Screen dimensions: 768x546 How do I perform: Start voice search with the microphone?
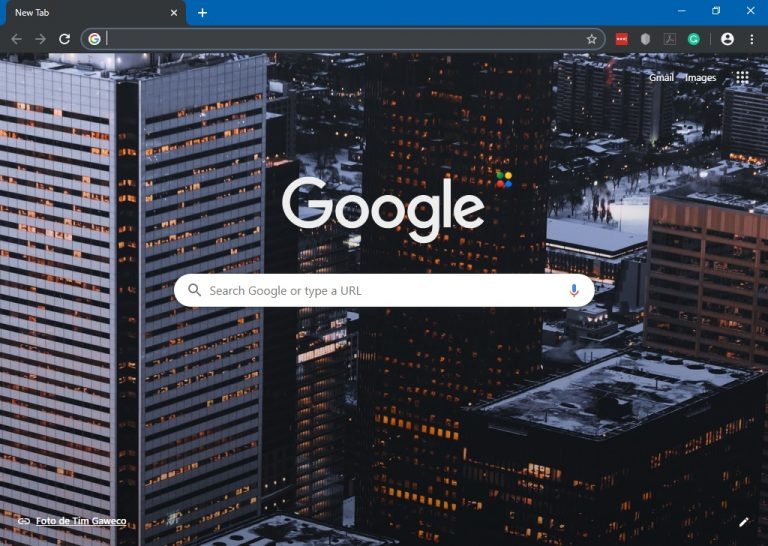click(x=574, y=290)
